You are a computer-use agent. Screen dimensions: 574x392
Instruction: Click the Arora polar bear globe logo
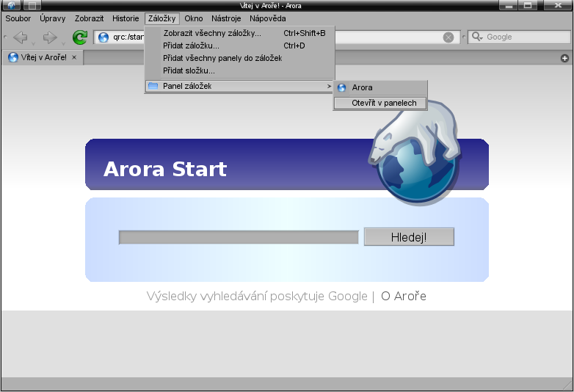(x=415, y=153)
